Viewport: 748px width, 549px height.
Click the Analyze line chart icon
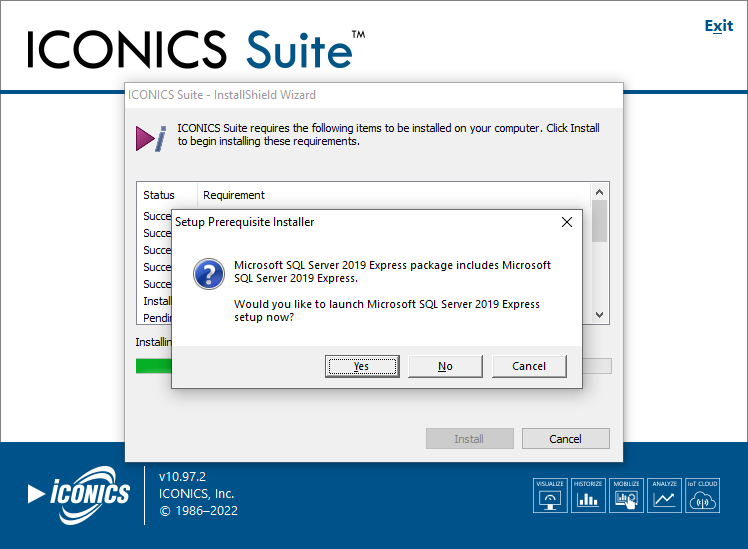(x=664, y=495)
